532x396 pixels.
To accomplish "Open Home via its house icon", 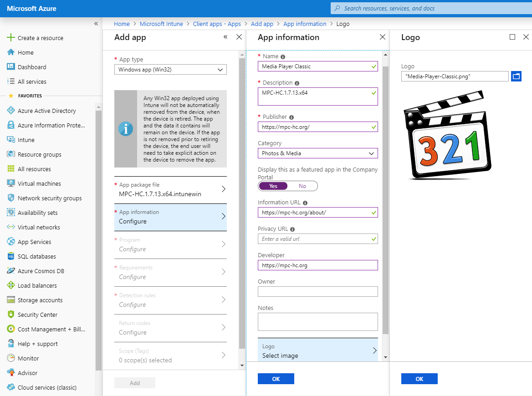I will [x=11, y=52].
